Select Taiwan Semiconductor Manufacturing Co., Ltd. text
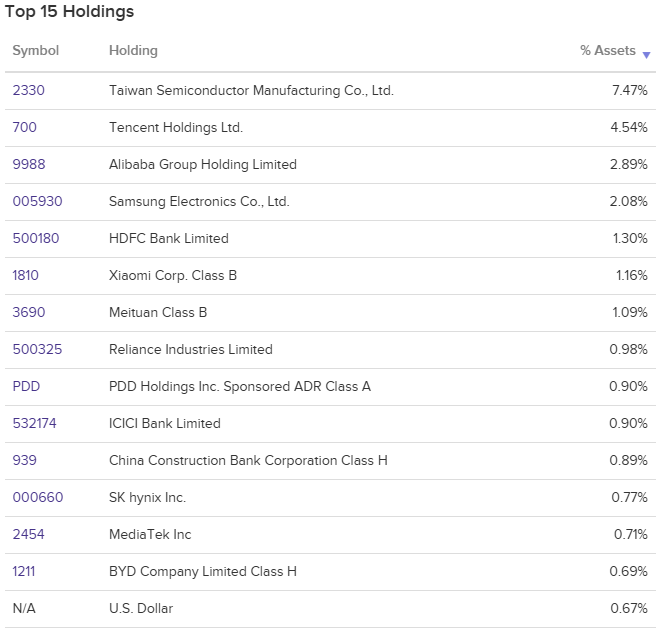661x632 pixels. [251, 90]
